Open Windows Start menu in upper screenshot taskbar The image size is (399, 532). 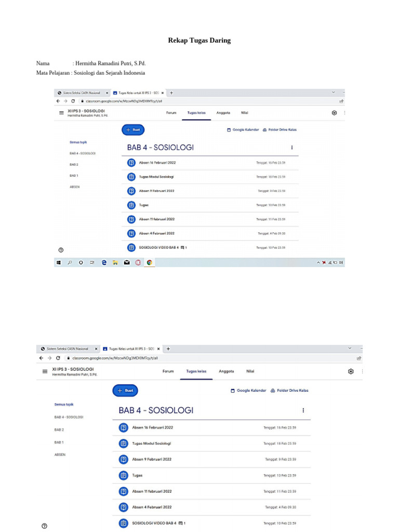(x=59, y=262)
